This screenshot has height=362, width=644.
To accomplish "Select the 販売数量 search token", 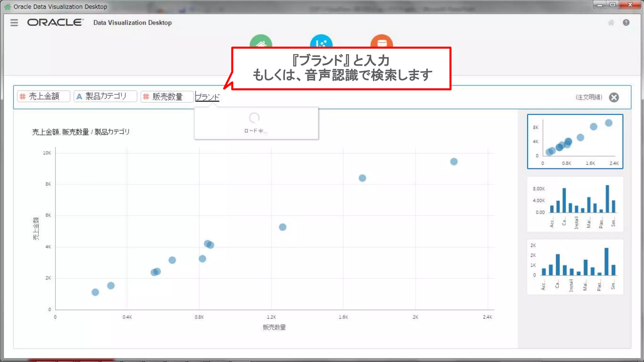I will click(x=167, y=96).
